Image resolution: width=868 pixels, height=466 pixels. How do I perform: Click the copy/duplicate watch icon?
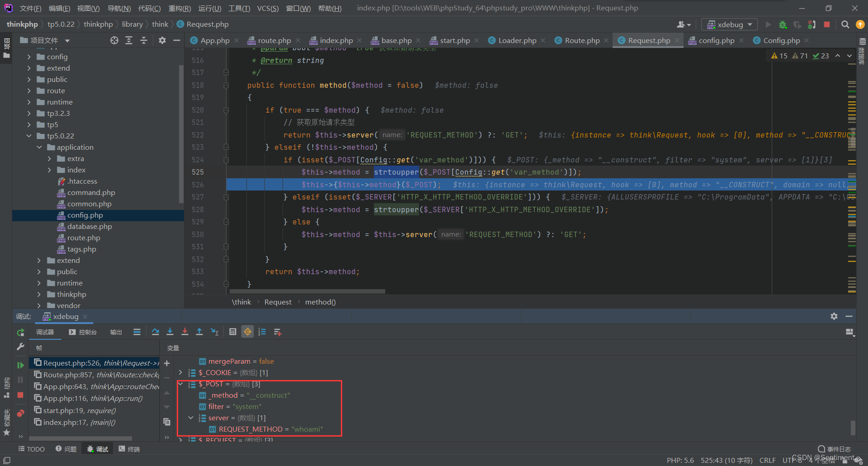pyautogui.click(x=167, y=422)
